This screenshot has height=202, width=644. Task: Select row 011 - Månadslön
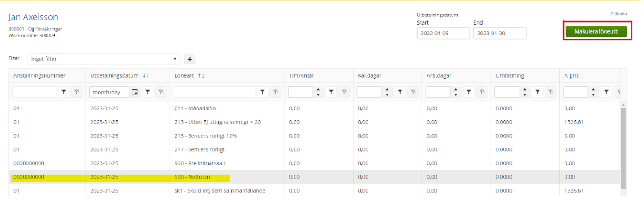click(x=315, y=108)
